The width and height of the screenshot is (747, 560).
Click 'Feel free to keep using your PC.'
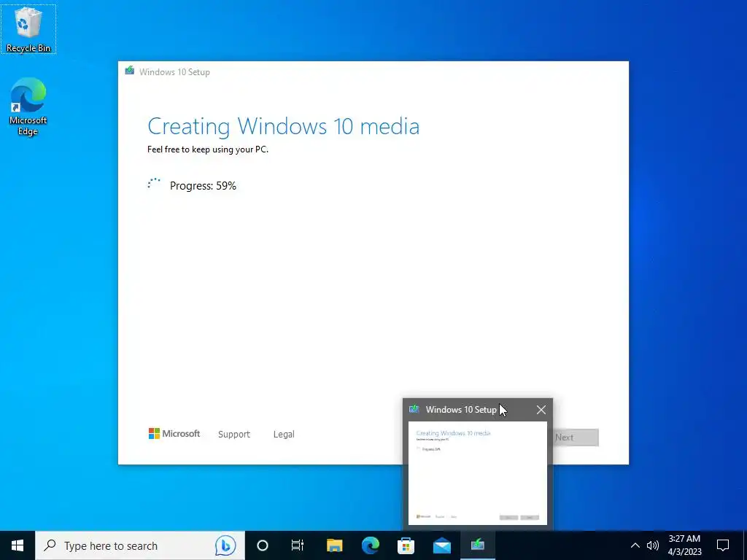(x=208, y=149)
